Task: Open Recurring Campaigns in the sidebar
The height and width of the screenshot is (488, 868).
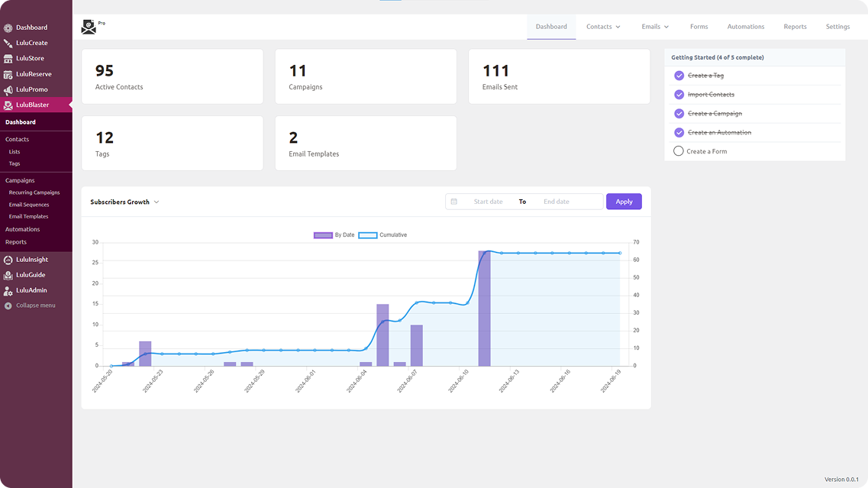Action: [x=34, y=192]
